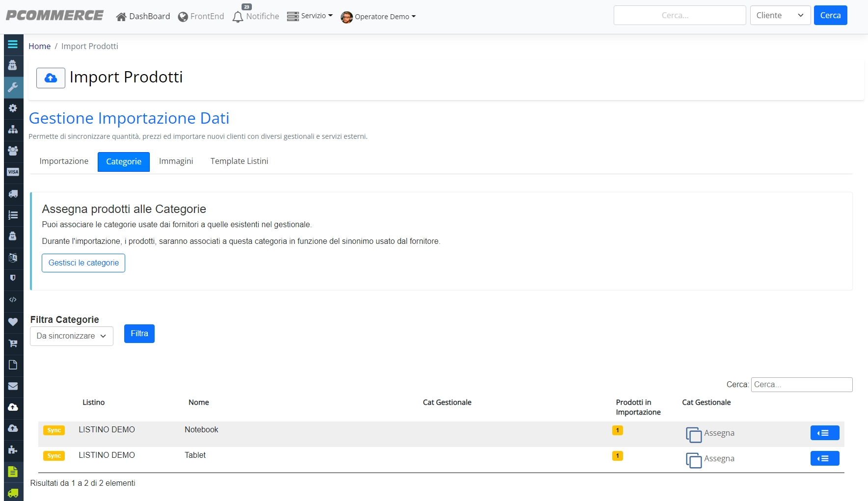Viewport: 868px width, 501px height.
Task: Open the Servizio dropdown menu
Action: pos(310,16)
